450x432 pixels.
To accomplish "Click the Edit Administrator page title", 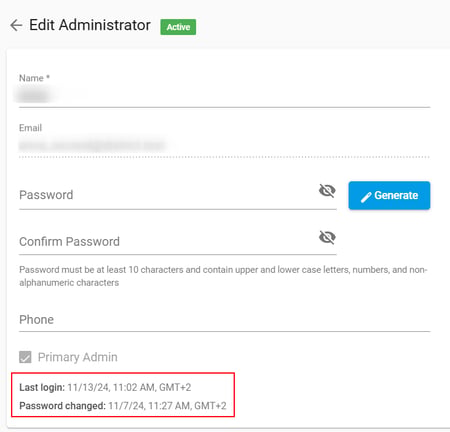I will (x=90, y=25).
